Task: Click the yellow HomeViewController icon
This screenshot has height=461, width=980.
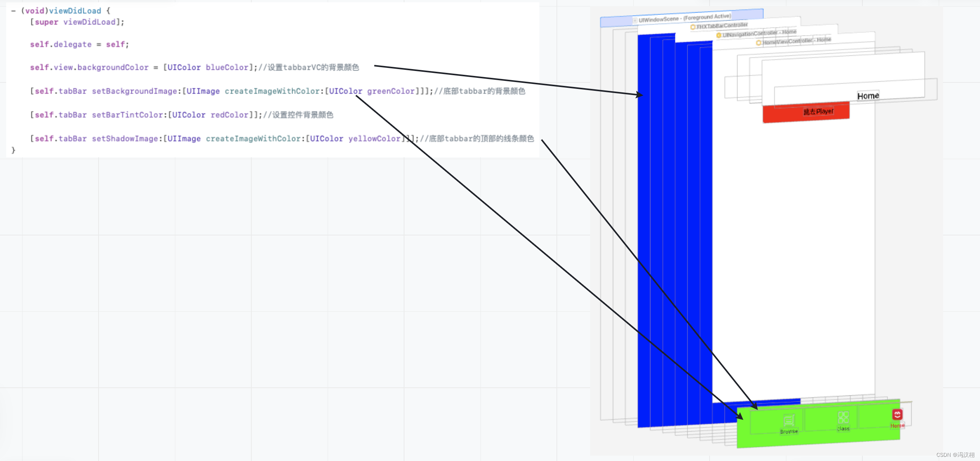Action: 758,43
